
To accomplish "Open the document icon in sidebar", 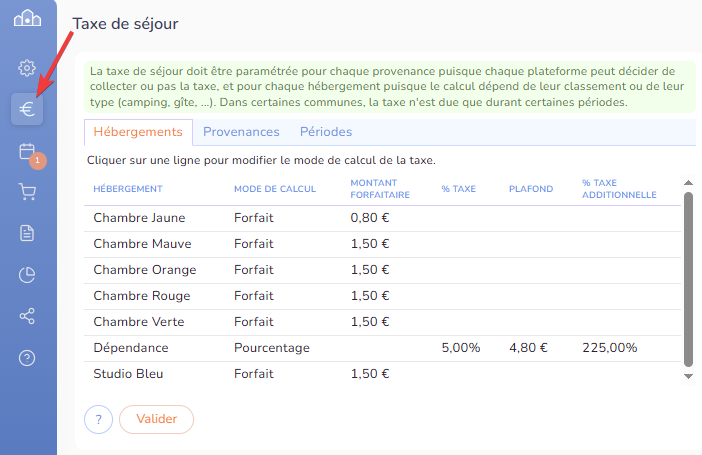I will [x=27, y=233].
